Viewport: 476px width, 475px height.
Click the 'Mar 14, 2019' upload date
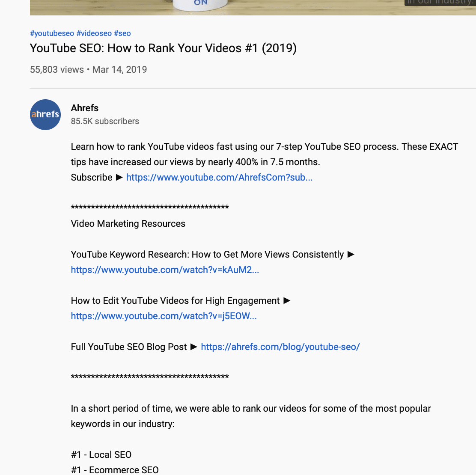tap(119, 69)
